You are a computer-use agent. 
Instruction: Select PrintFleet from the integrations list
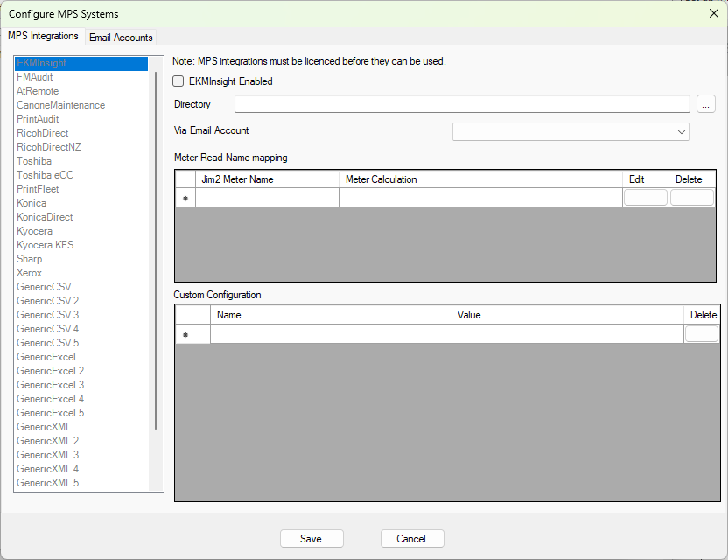point(38,189)
